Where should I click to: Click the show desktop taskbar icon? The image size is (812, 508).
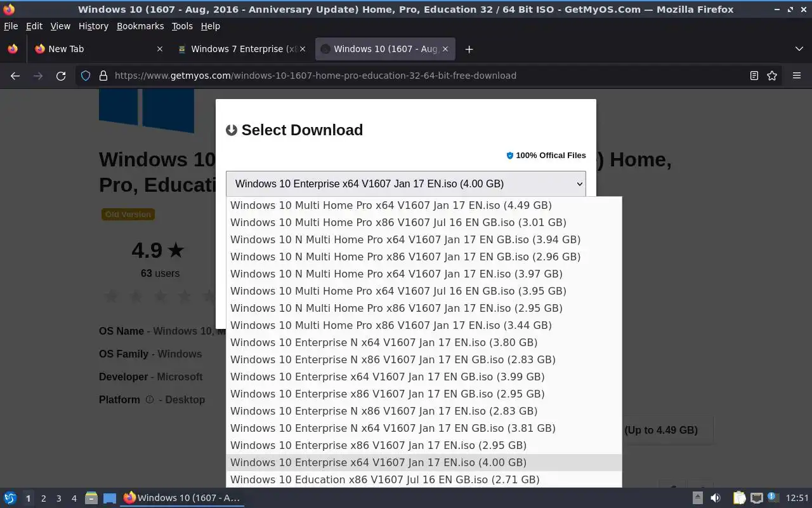(x=110, y=498)
